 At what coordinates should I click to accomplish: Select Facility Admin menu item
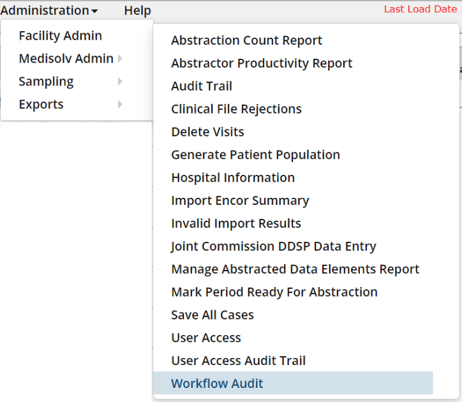click(60, 36)
